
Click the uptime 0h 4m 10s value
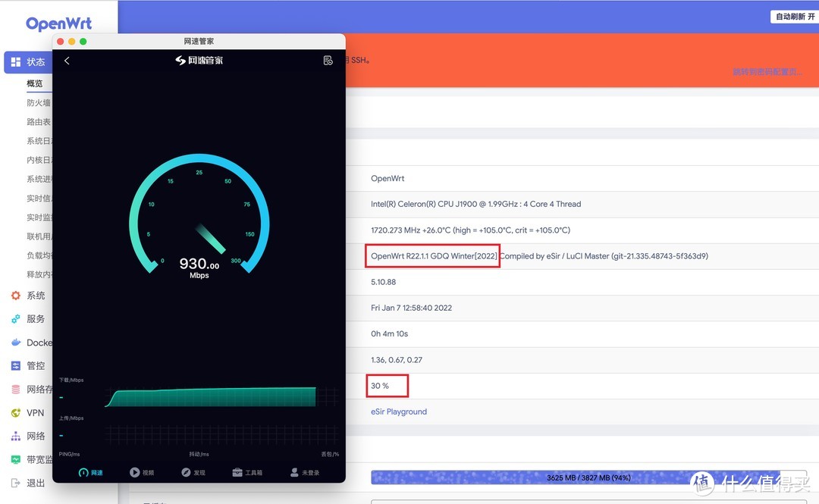(x=390, y=333)
